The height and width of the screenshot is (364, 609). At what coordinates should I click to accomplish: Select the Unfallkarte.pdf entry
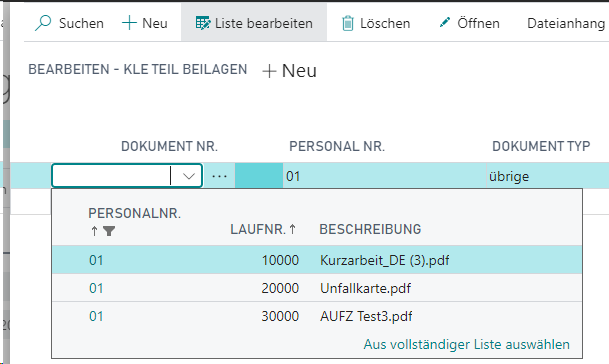(x=365, y=288)
